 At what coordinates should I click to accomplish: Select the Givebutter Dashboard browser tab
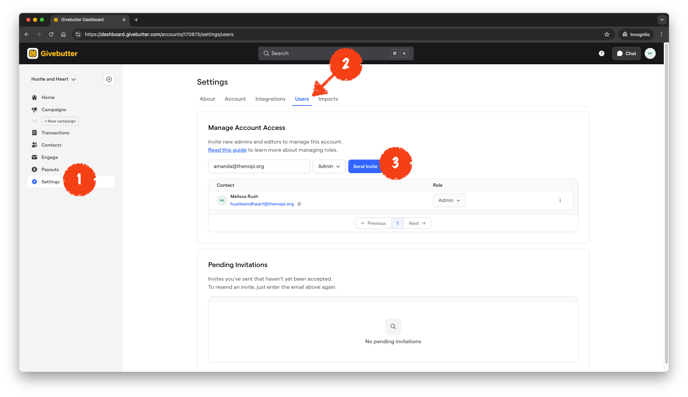click(90, 20)
